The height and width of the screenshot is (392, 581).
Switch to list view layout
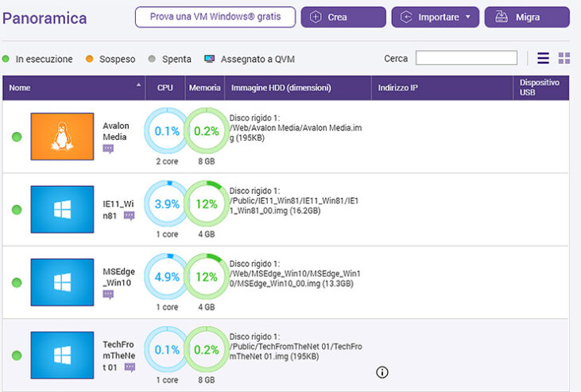coord(544,58)
